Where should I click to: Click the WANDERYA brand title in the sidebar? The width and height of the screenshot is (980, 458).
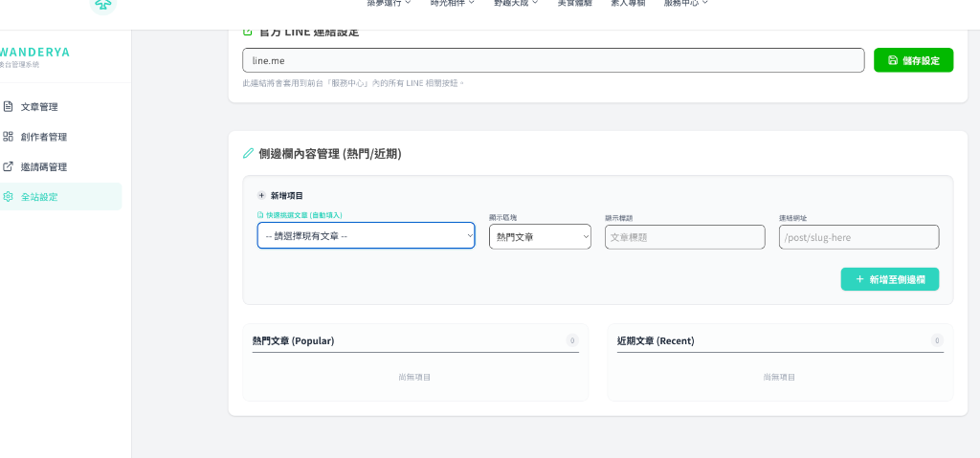(x=35, y=52)
